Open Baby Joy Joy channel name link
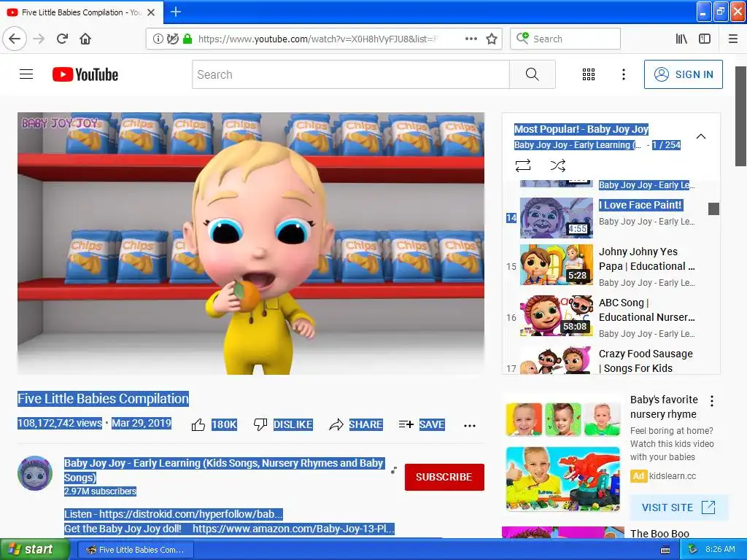 pos(223,470)
